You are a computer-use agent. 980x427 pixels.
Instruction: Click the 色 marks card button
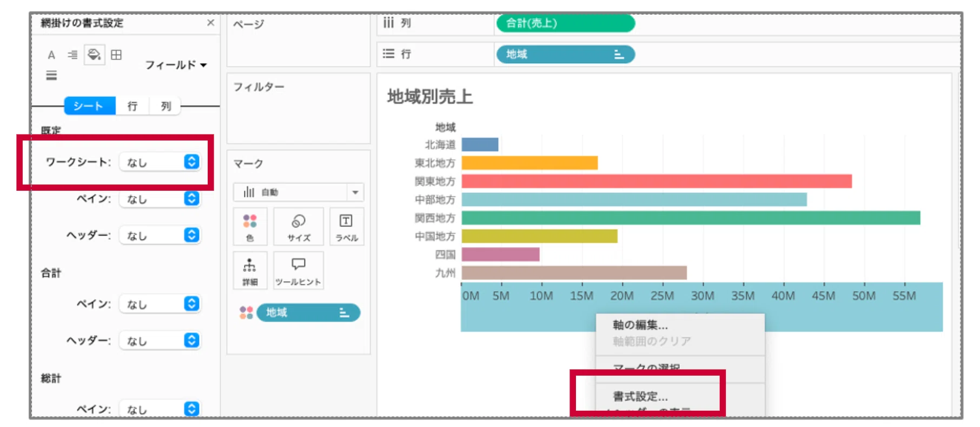click(250, 226)
